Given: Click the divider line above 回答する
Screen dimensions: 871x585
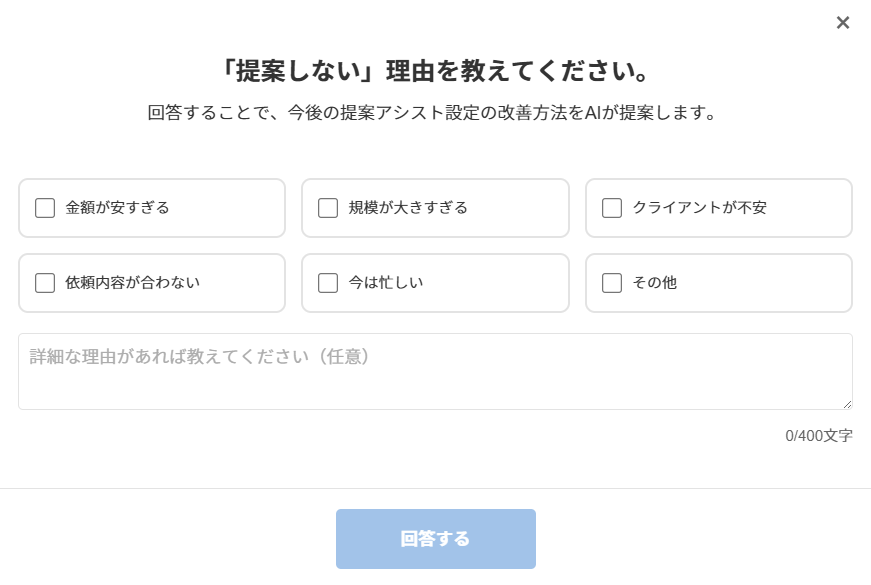Looking at the screenshot, I should 435,488.
